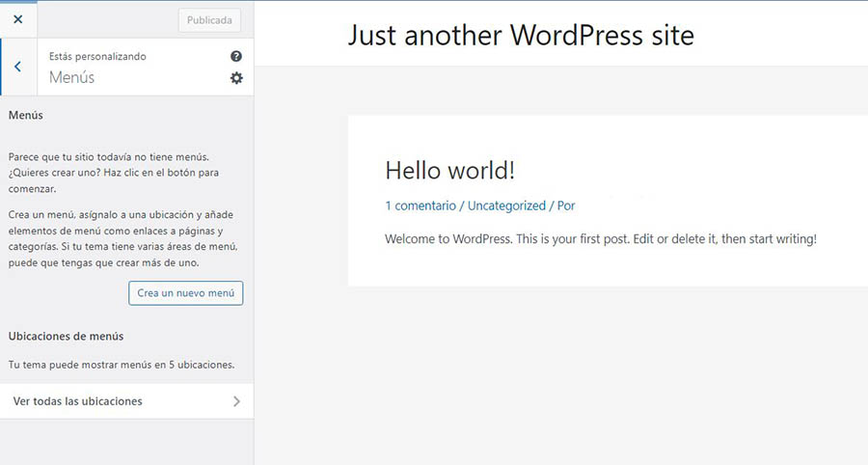Image resolution: width=868 pixels, height=465 pixels.
Task: Go back using the left arrow icon
Action: [17, 67]
